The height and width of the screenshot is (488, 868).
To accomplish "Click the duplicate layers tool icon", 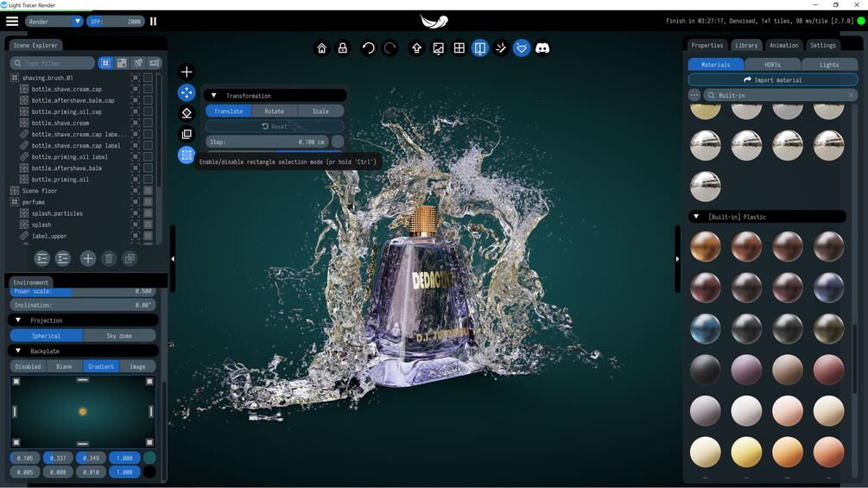I will pyautogui.click(x=187, y=134).
